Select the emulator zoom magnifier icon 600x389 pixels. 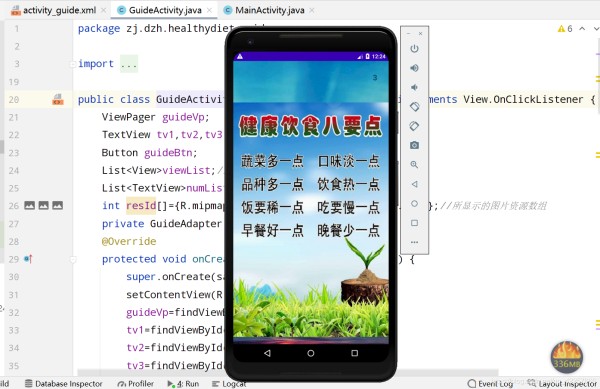coord(414,164)
